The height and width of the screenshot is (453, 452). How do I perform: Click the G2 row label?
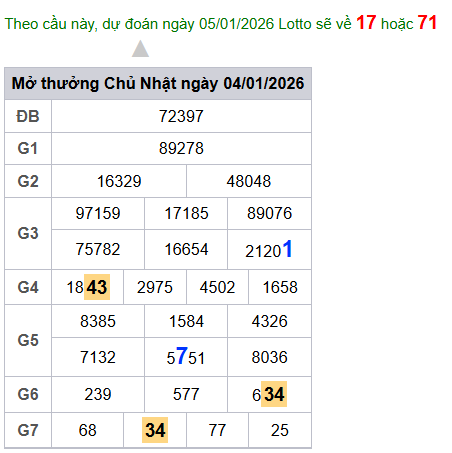28,181
